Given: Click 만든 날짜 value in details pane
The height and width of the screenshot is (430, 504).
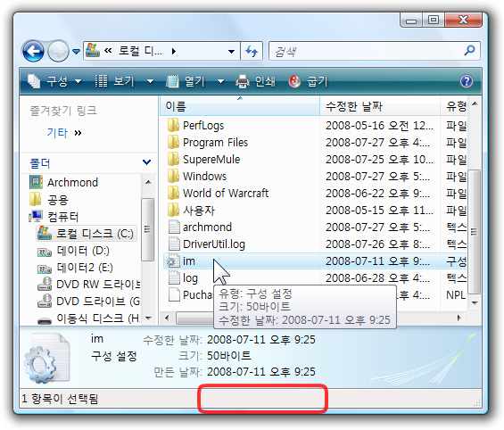Looking at the screenshot, I should pos(261,372).
